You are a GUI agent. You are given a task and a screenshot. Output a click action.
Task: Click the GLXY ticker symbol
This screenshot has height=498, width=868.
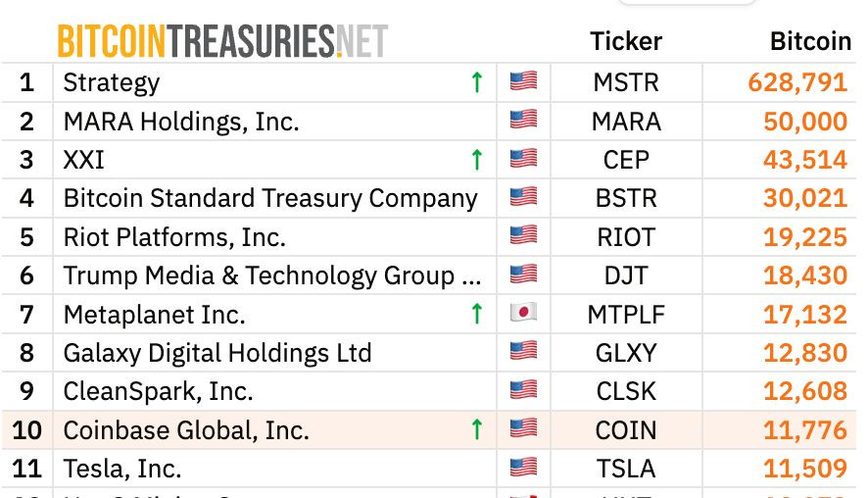(626, 353)
